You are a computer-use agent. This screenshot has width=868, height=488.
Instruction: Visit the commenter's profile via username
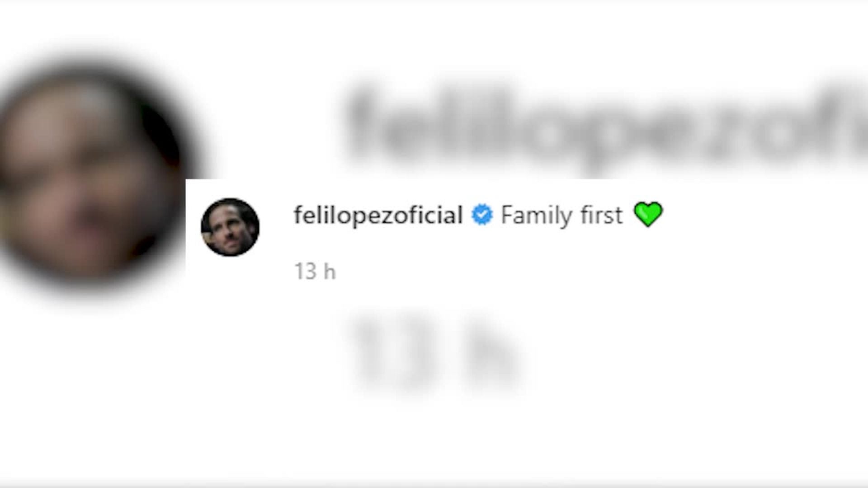coord(378,215)
